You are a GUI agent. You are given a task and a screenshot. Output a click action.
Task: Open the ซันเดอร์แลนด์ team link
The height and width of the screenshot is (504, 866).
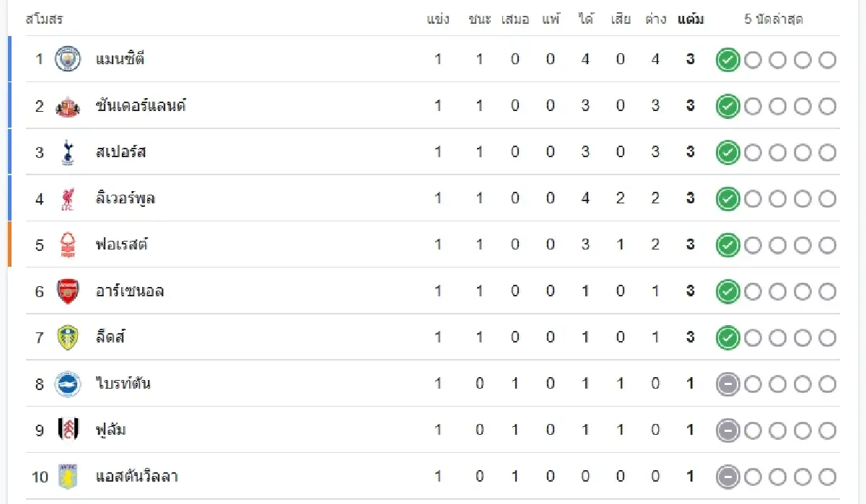pyautogui.click(x=141, y=106)
